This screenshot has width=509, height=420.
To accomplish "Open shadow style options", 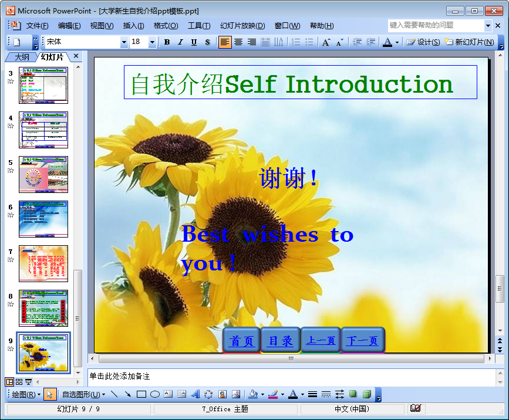I will coord(353,394).
